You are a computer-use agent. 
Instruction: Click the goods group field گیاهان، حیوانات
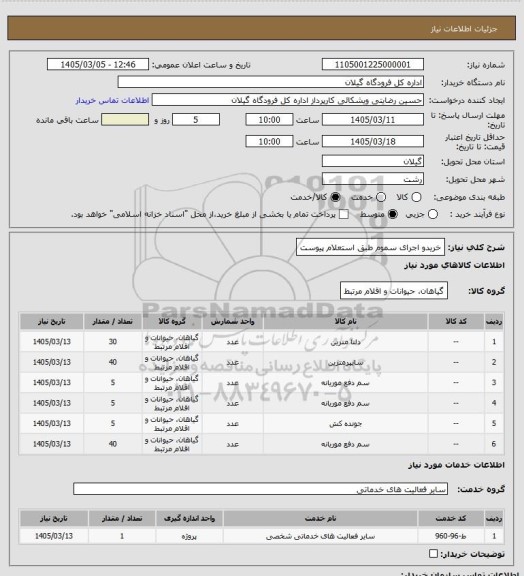[x=394, y=291]
